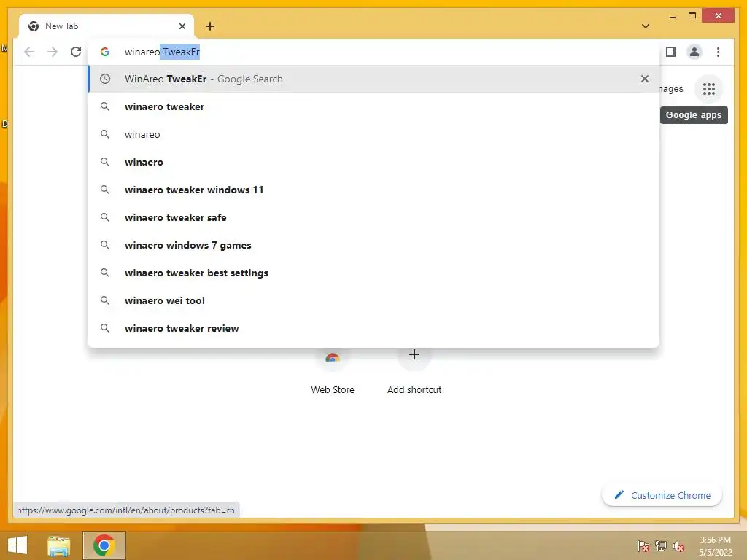Click the magnifier beside 'winaero tweaker review'
This screenshot has height=560, width=747.
[x=105, y=328]
